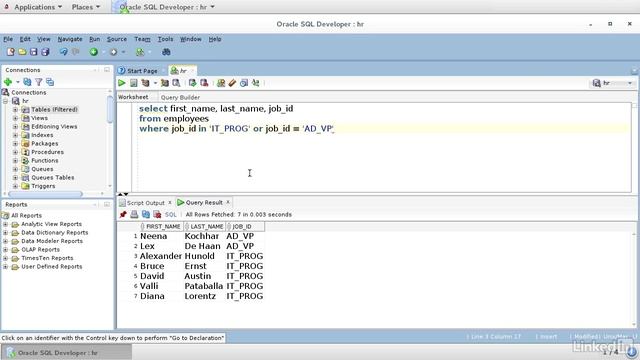This screenshot has width=640, height=360.
Task: Click the cell containing Alexander
Action: tap(160, 256)
